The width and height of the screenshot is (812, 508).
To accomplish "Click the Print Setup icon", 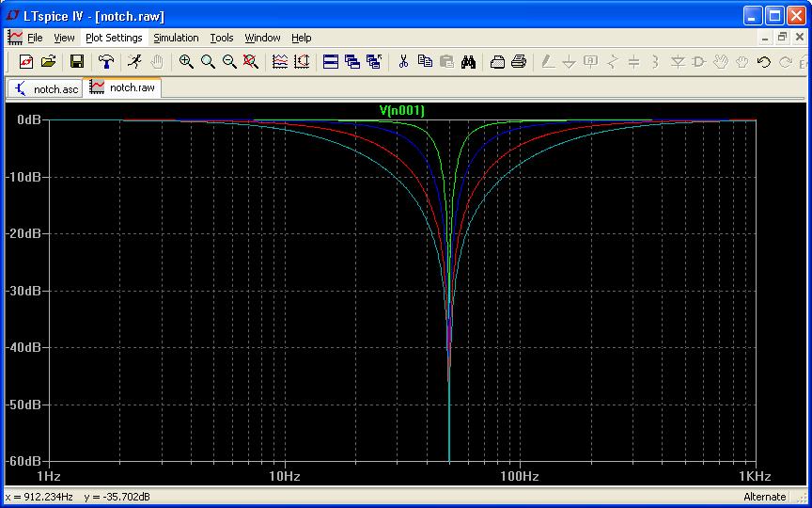I will coord(497,62).
